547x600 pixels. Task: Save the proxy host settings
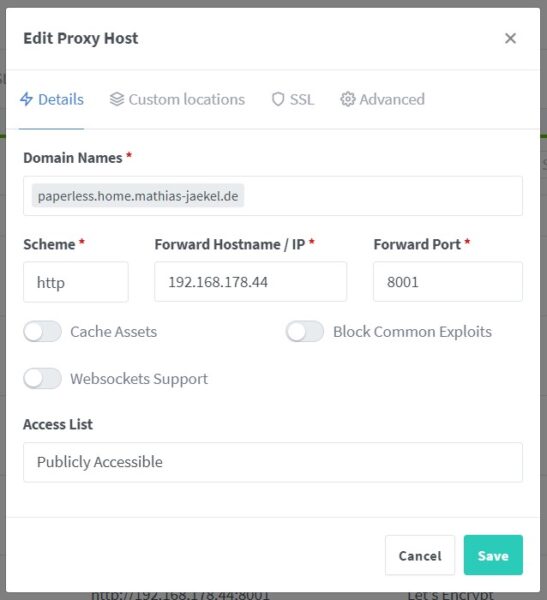point(493,555)
